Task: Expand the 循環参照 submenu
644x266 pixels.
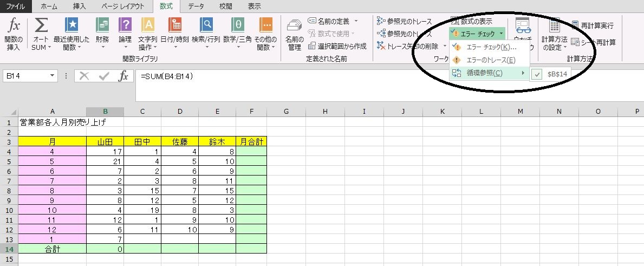Action: coord(488,73)
